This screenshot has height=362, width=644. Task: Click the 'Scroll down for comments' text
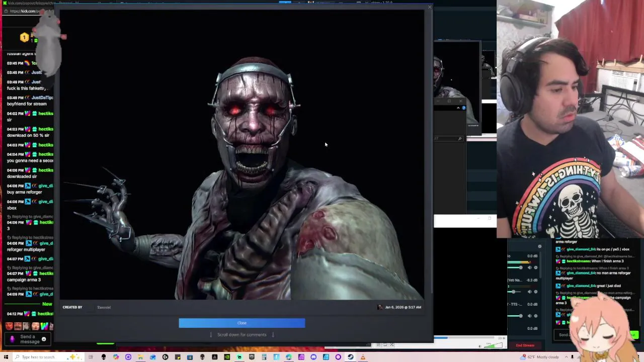coord(242,334)
